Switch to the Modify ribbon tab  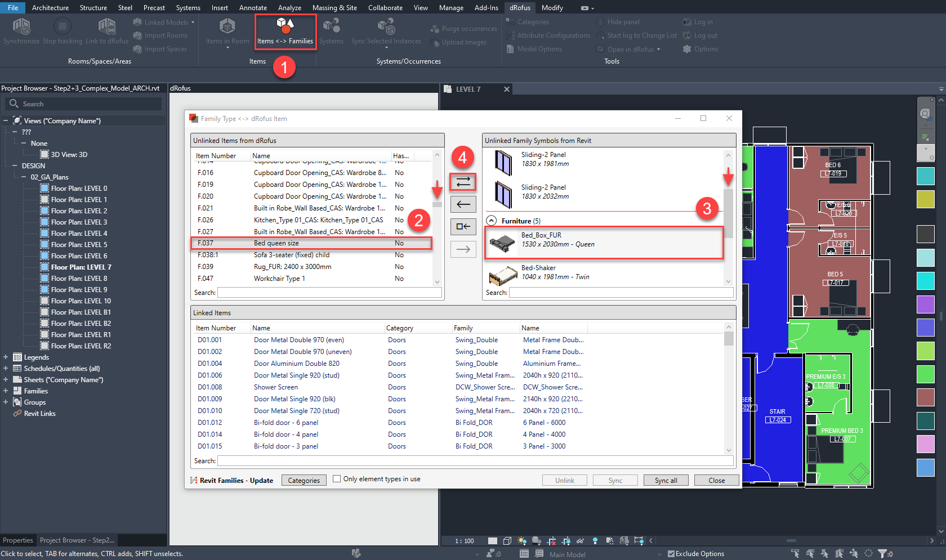point(551,7)
